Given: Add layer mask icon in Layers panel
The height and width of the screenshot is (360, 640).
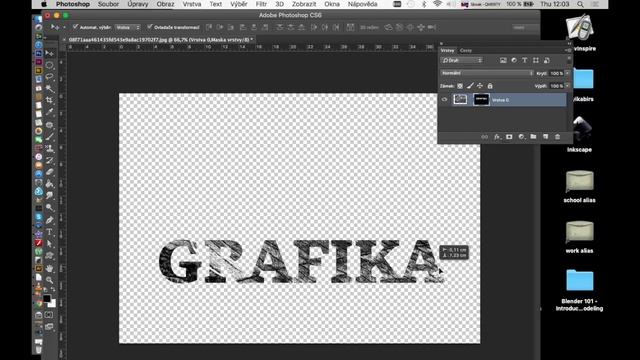Looking at the screenshot, I should [x=509, y=137].
